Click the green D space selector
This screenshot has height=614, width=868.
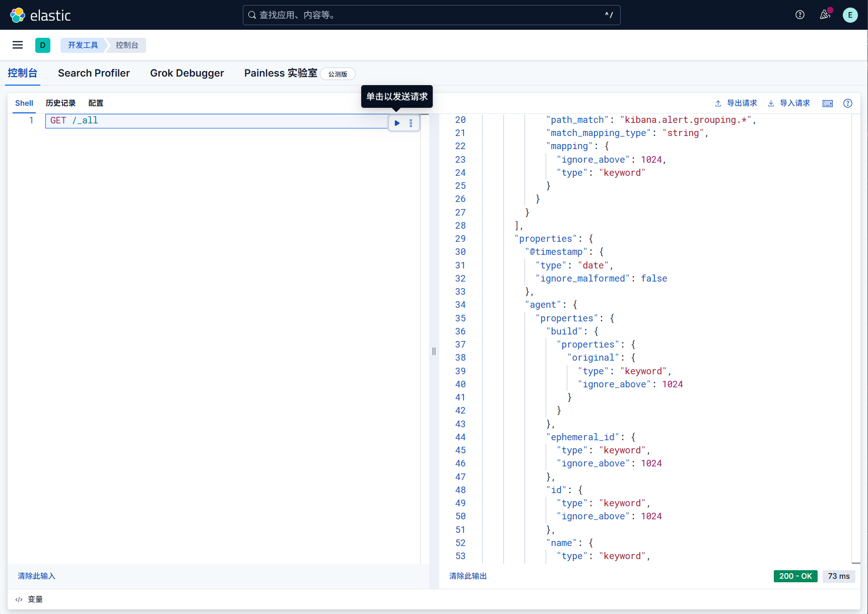click(43, 45)
